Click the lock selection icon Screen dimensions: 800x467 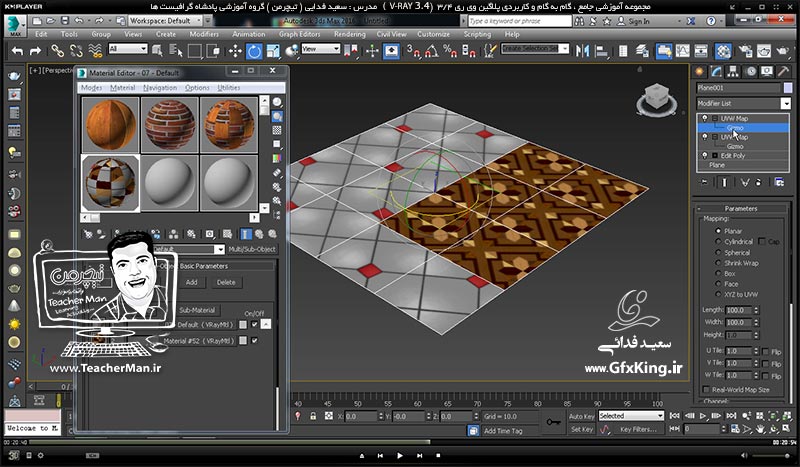(x=313, y=416)
